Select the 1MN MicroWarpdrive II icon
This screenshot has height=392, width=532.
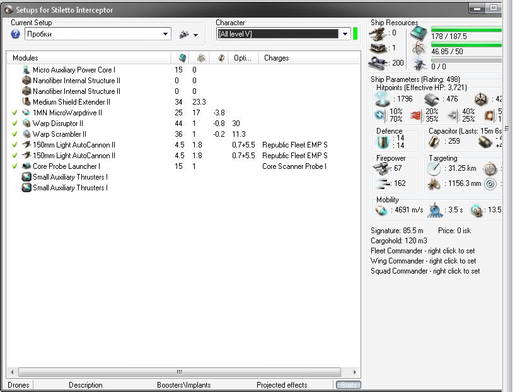pos(26,113)
